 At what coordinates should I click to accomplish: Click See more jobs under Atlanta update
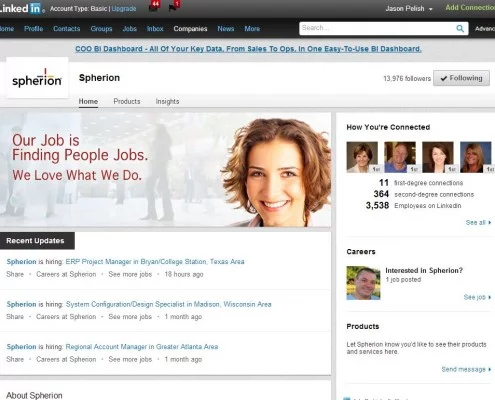pyautogui.click(x=130, y=359)
